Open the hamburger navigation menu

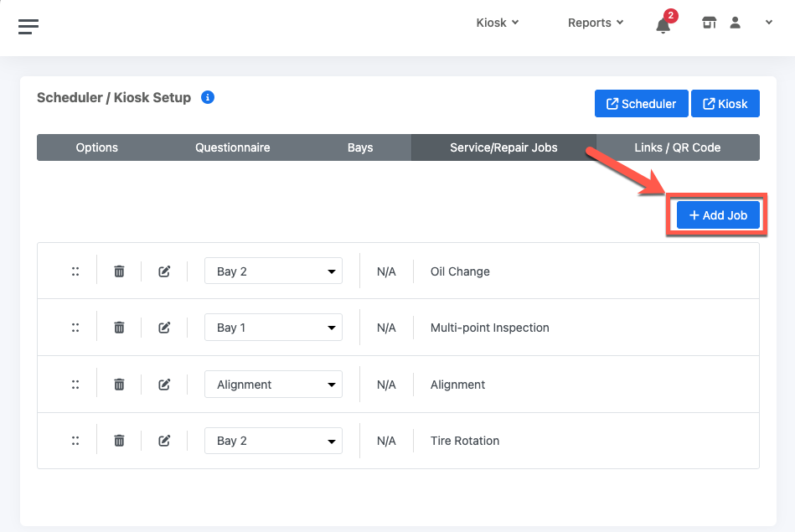[x=28, y=26]
